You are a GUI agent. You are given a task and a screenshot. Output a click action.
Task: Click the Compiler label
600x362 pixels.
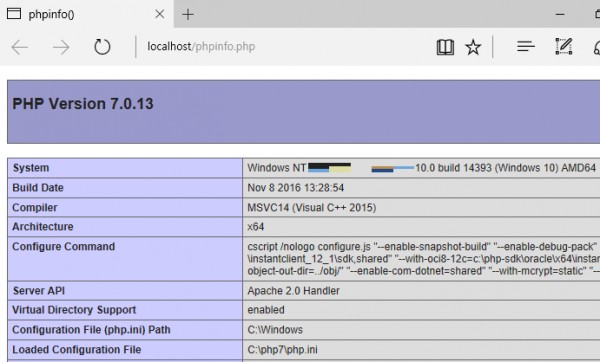35,207
